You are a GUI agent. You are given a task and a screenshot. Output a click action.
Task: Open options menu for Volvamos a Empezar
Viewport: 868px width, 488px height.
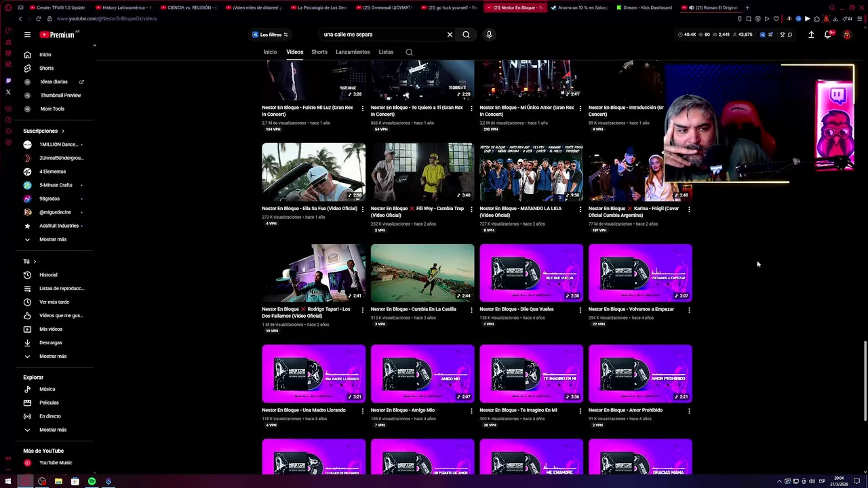[x=689, y=310]
